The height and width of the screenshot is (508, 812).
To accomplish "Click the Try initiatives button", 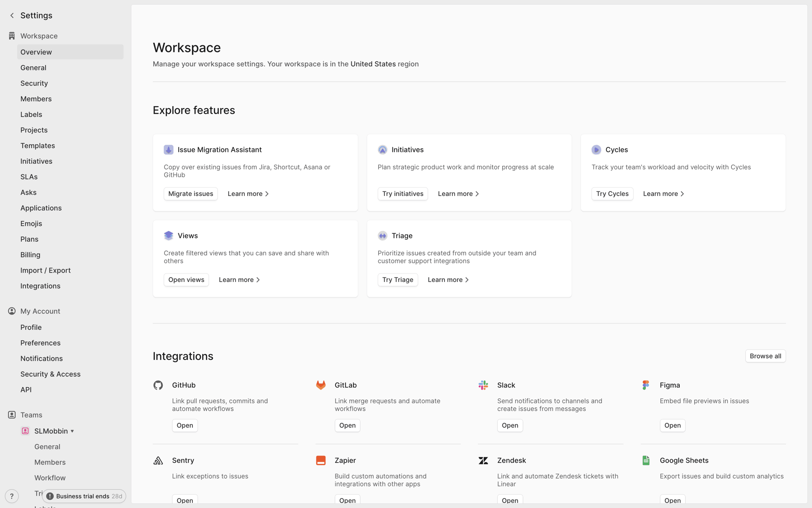I will (x=403, y=194).
